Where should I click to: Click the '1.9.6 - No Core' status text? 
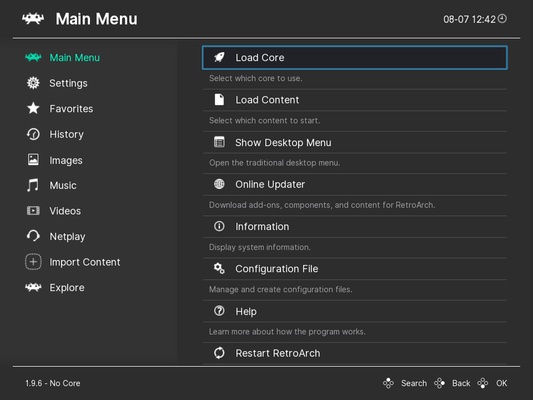pyautogui.click(x=53, y=383)
